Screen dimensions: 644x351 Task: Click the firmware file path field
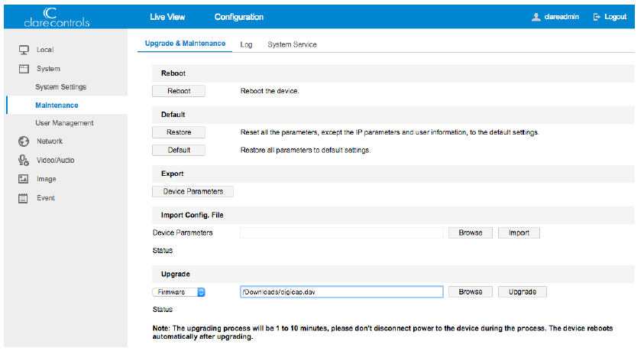coord(341,292)
